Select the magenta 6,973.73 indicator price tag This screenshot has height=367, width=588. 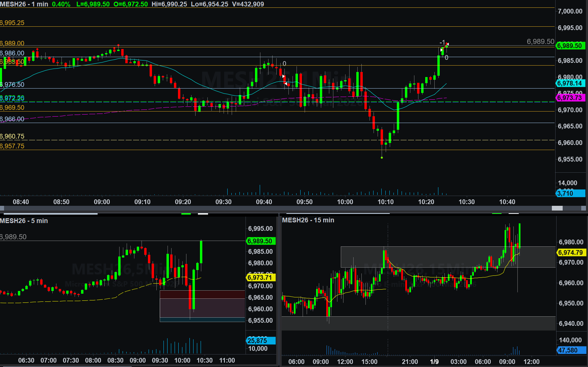(570, 98)
